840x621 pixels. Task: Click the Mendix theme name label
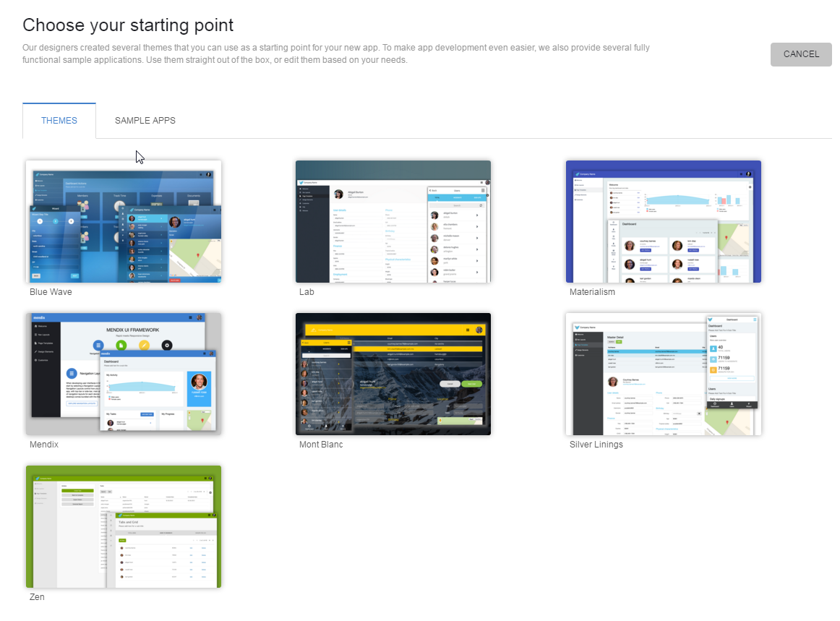[x=44, y=444]
